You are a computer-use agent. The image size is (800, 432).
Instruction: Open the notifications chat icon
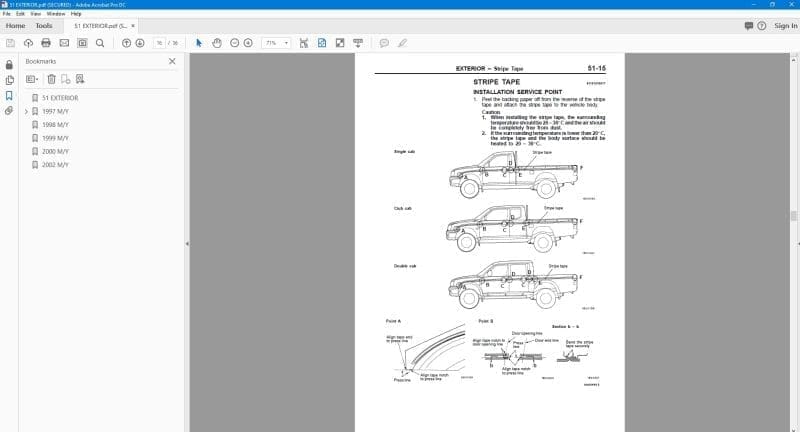tap(748, 26)
